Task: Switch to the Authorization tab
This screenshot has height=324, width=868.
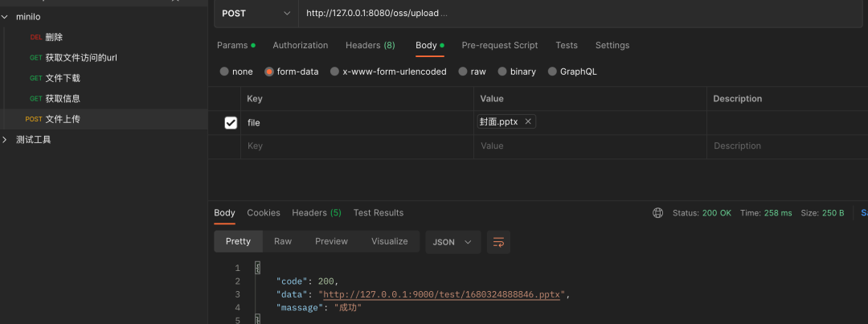Action: pos(300,45)
